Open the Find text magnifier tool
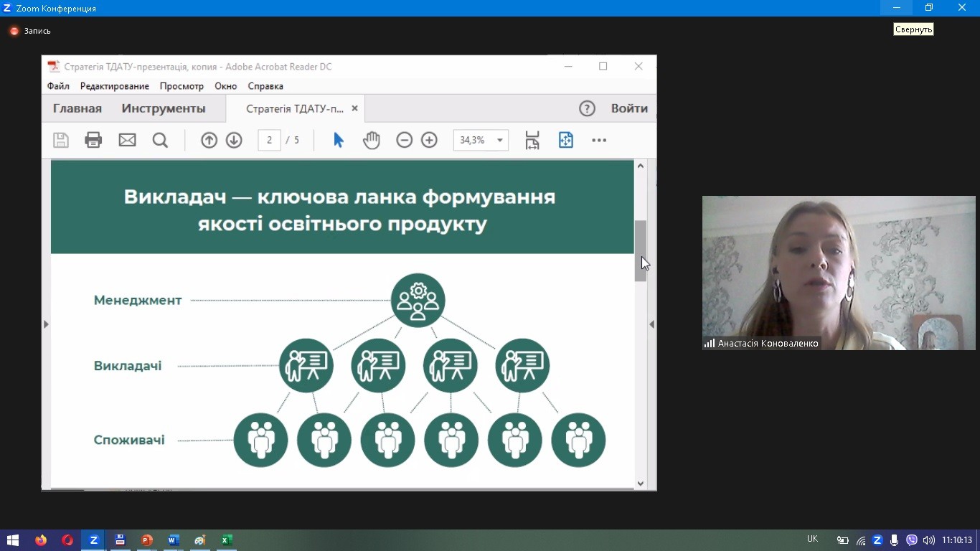The width and height of the screenshot is (980, 551). coord(160,140)
